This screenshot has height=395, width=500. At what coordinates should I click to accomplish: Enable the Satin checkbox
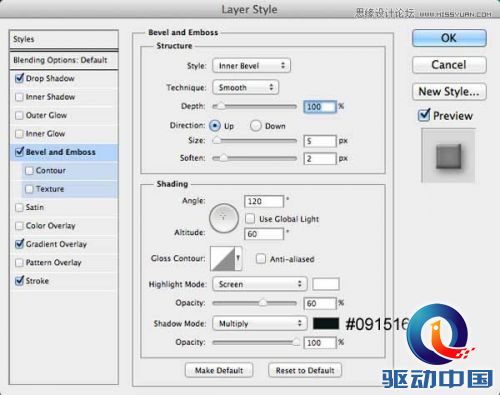19,207
